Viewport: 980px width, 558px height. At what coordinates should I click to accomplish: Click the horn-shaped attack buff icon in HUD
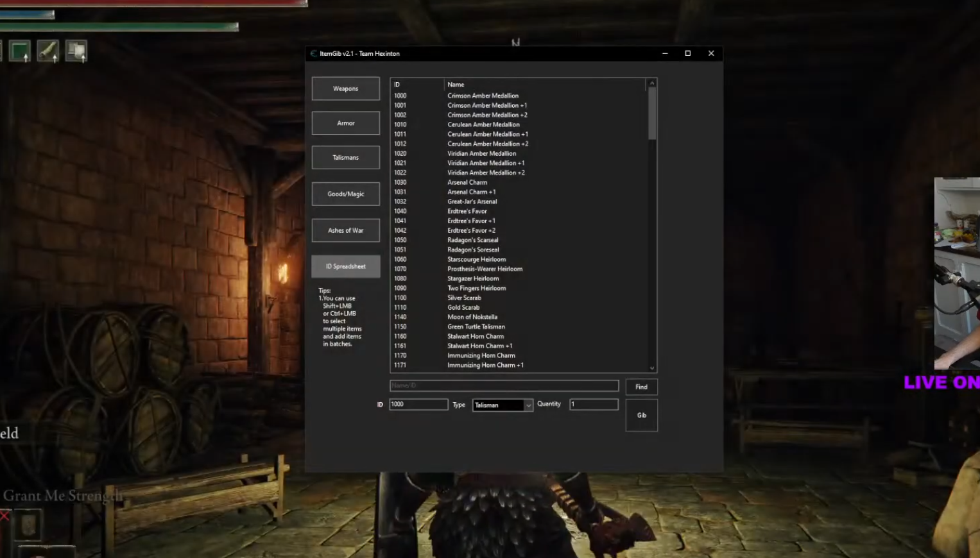pyautogui.click(x=48, y=51)
